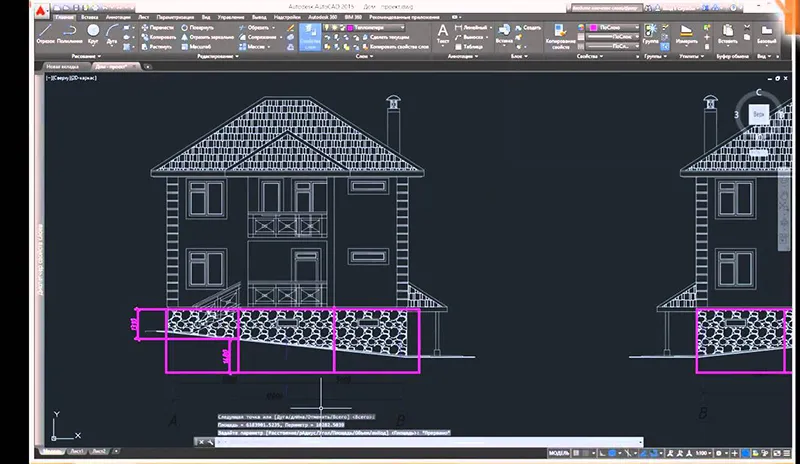Select the Отрезок (Line) tool
Viewport: 800px width, 464px height.
tap(45, 34)
